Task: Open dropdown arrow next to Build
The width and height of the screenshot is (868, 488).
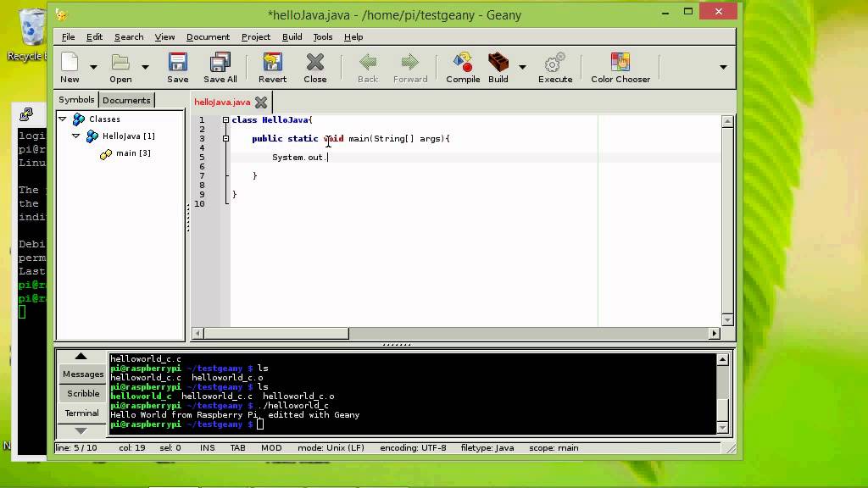Action: point(522,67)
